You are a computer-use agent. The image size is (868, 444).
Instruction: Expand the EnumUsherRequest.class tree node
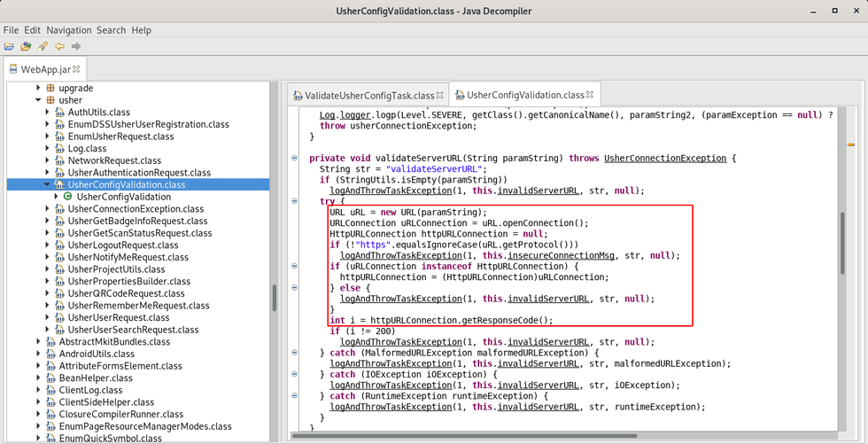tap(47, 136)
